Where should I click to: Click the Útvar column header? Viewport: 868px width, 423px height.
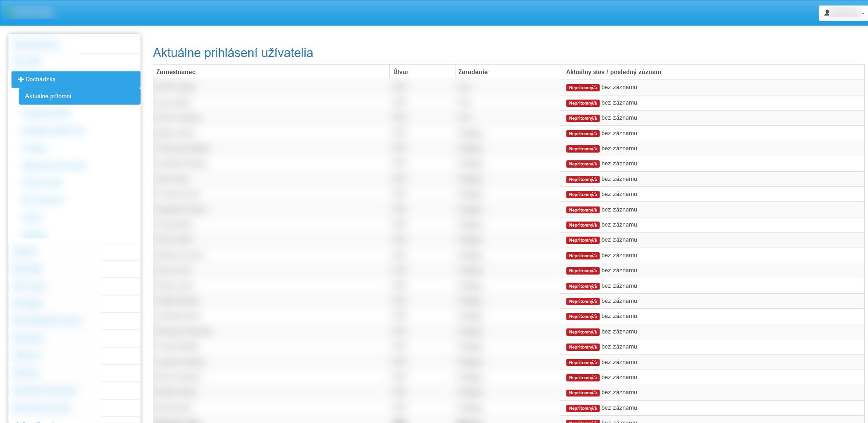(401, 72)
